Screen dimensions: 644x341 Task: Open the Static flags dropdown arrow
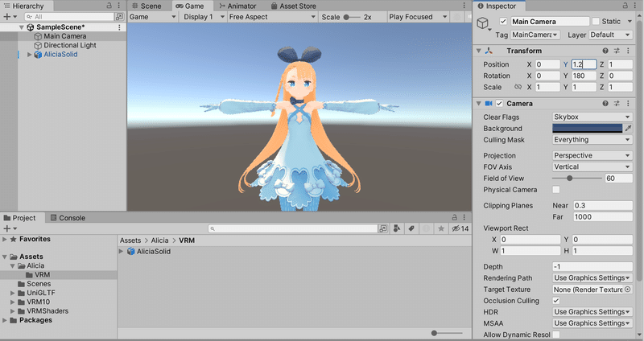630,22
